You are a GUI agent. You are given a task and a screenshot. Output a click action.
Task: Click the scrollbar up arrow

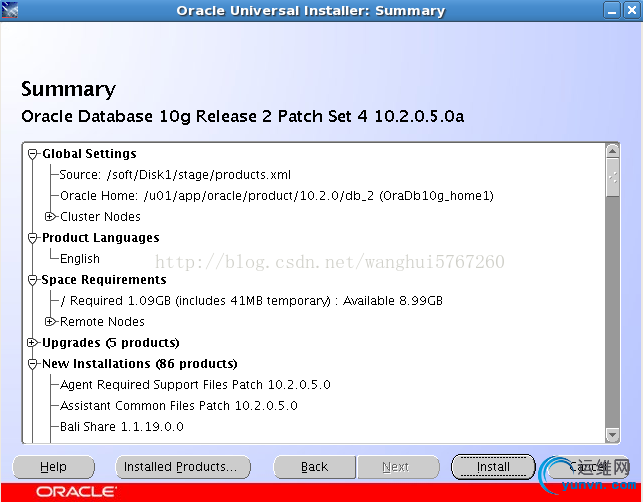pyautogui.click(x=612, y=151)
